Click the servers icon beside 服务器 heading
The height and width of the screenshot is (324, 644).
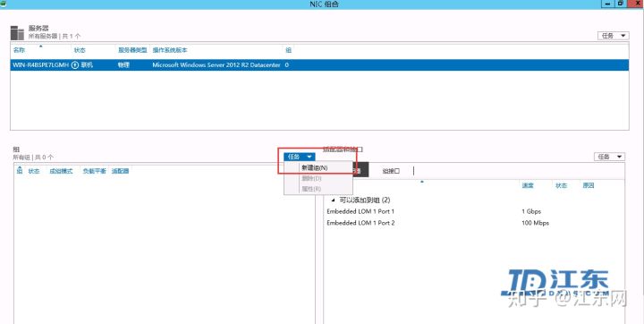17,33
